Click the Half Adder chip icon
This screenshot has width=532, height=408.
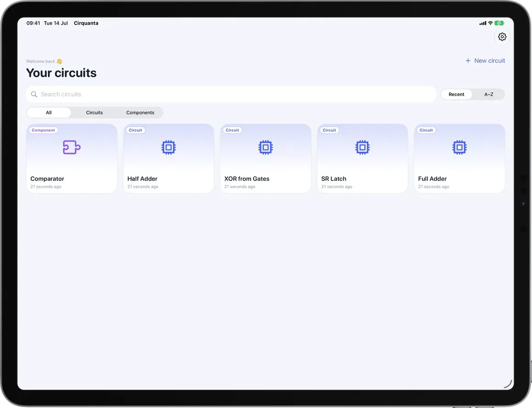(x=169, y=147)
